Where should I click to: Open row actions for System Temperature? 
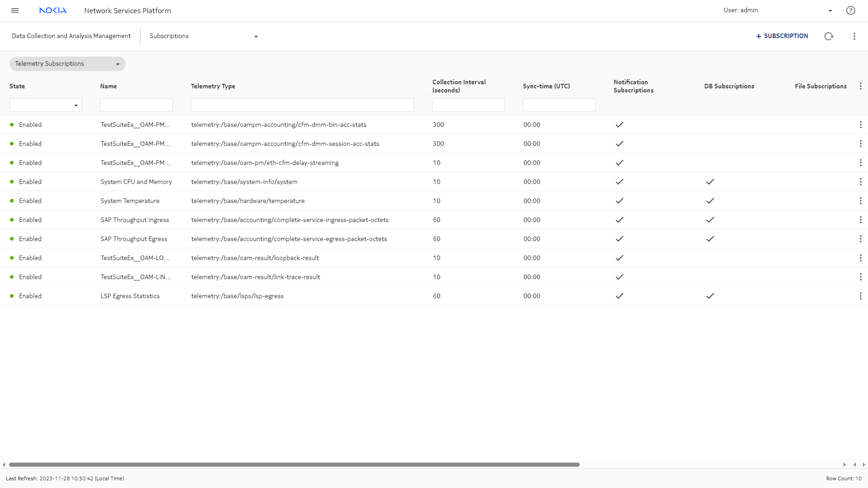(x=860, y=201)
